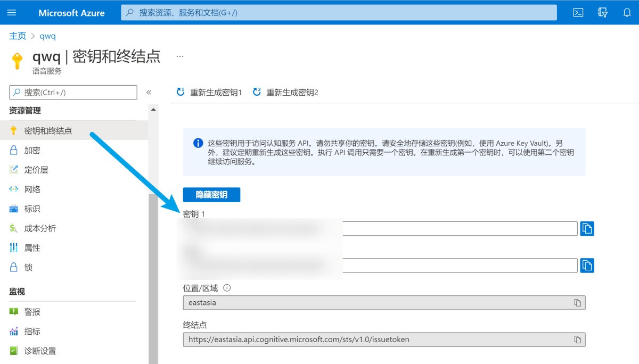Click the 资源管理 section header

[x=25, y=111]
